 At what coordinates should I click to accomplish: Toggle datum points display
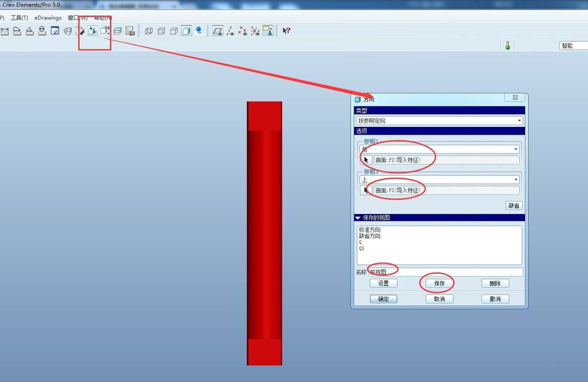(x=243, y=31)
